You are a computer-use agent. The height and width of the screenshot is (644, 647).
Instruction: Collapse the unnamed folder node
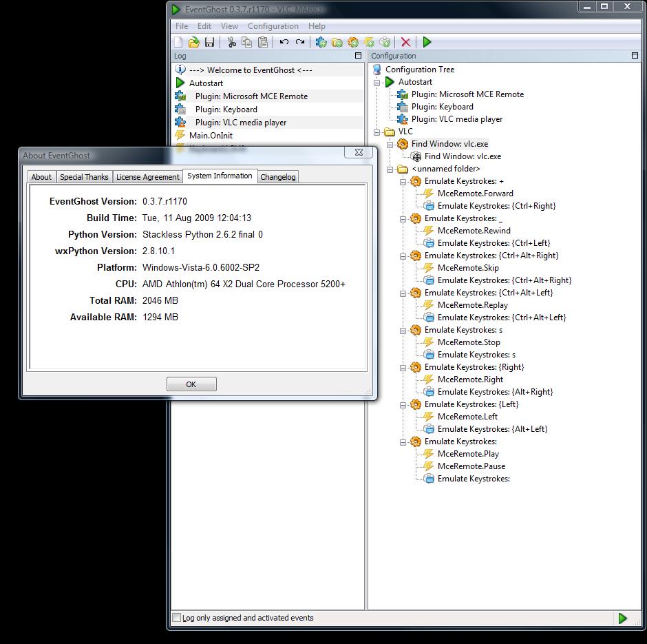(x=390, y=169)
